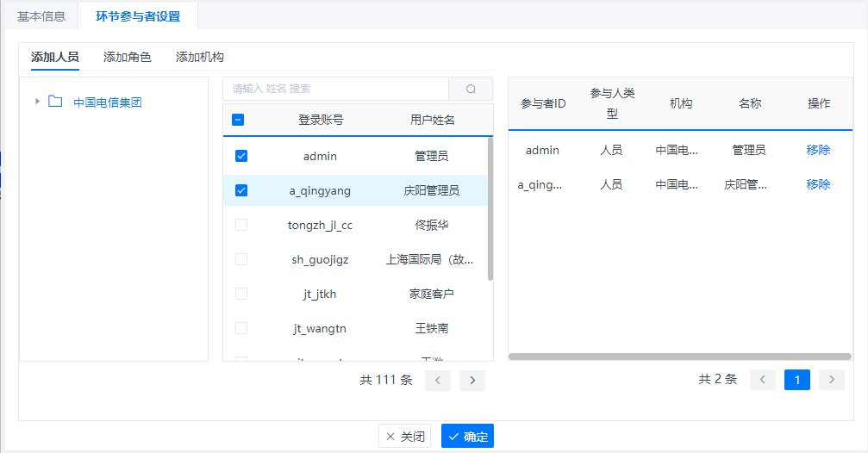Click the search magnifier icon
The image size is (868, 453).
point(471,89)
